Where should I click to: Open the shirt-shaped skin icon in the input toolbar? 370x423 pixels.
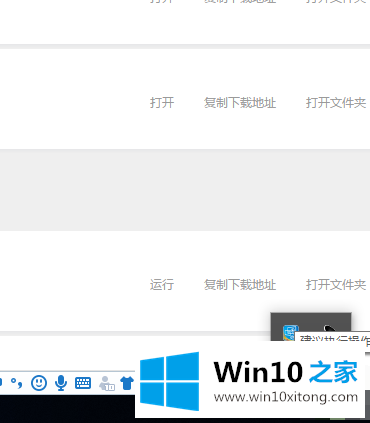pyautogui.click(x=127, y=383)
